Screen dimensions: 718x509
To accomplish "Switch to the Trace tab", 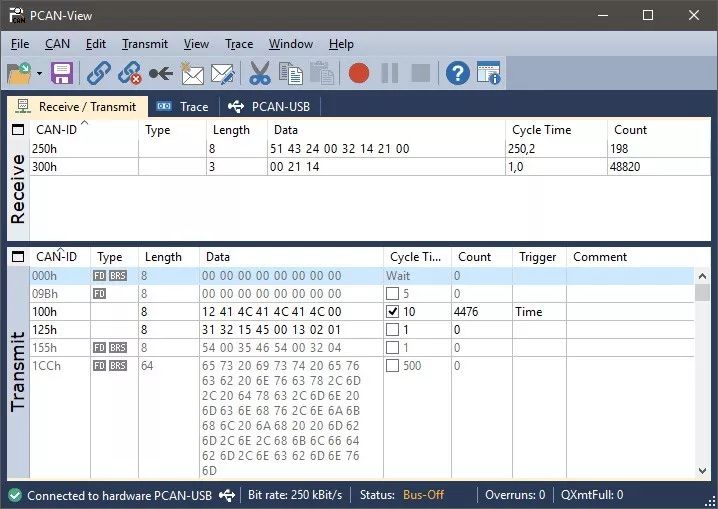I will pyautogui.click(x=183, y=107).
